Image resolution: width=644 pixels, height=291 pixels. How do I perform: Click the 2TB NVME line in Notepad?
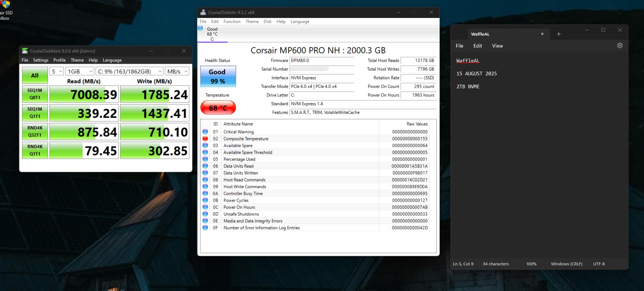coord(468,87)
